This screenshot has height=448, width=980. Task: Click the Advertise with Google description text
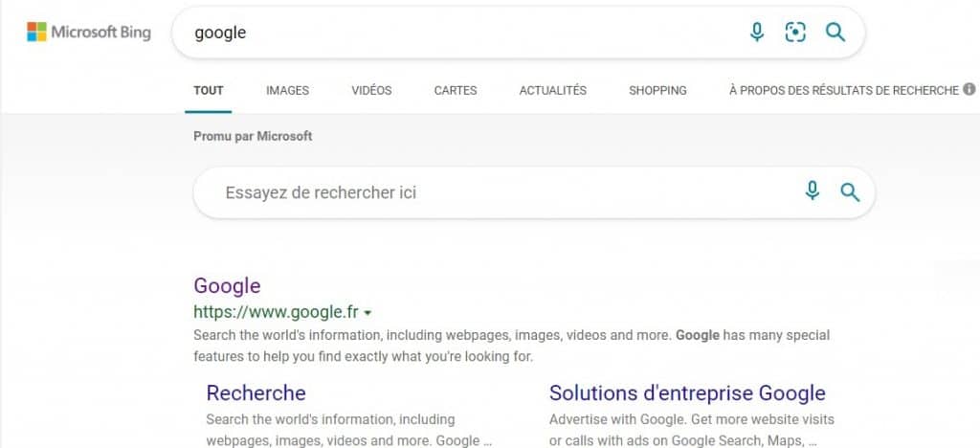pos(691,430)
